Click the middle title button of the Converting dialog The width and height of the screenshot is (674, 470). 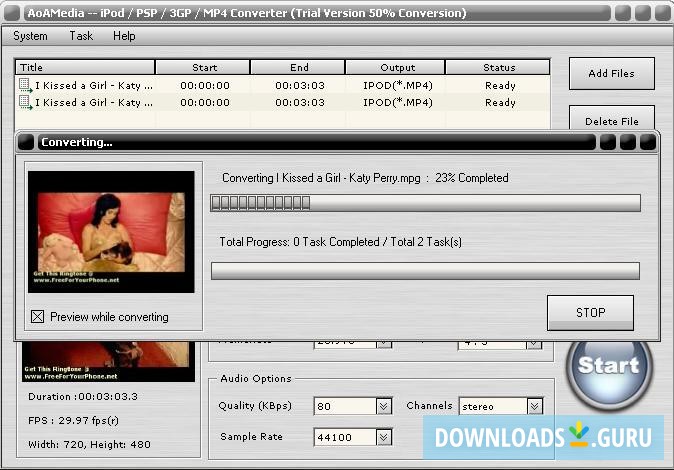click(628, 142)
